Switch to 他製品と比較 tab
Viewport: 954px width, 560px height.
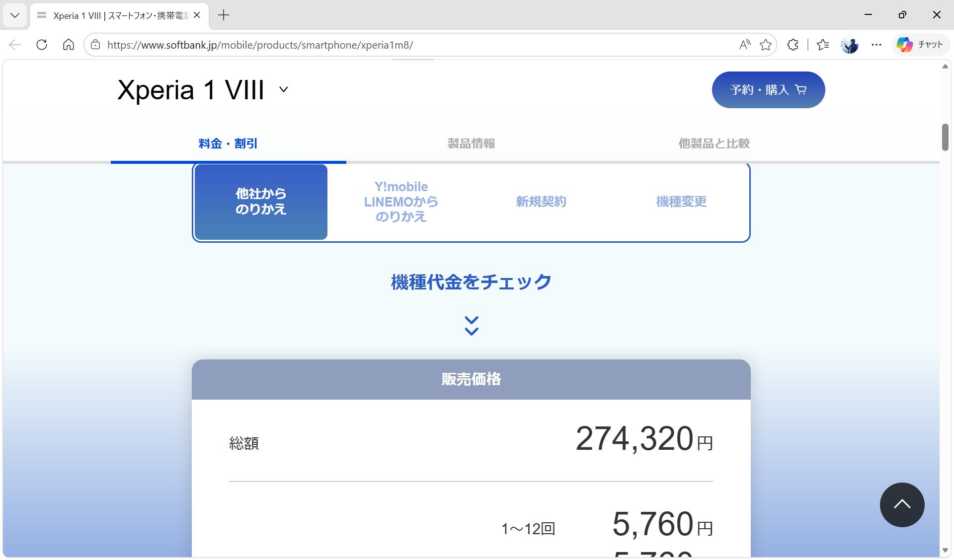pyautogui.click(x=714, y=143)
